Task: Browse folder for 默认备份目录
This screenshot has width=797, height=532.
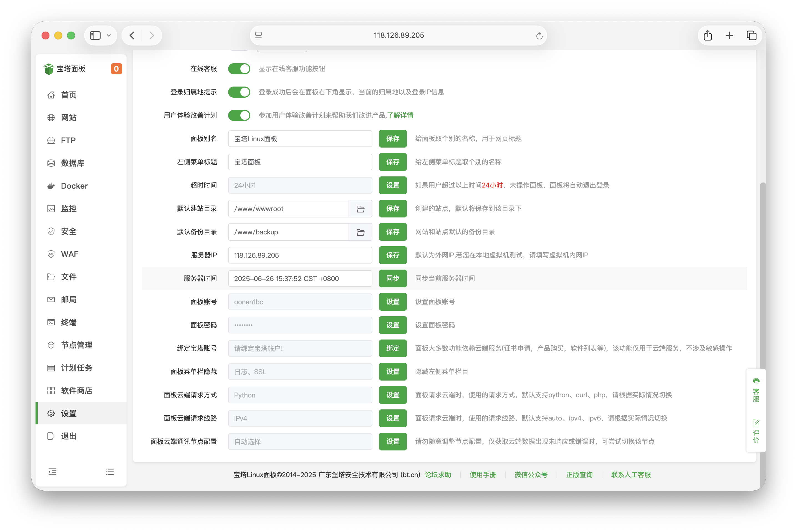Action: 360,232
